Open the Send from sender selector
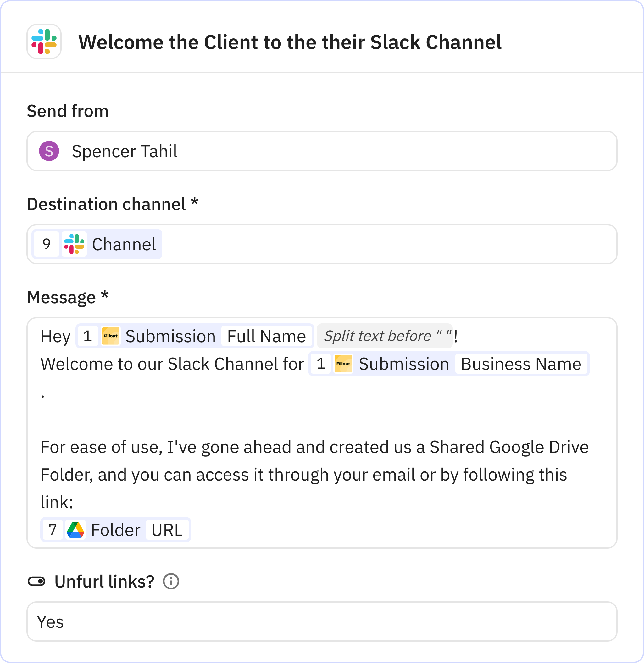Screen dimensions: 644x663 [321, 151]
